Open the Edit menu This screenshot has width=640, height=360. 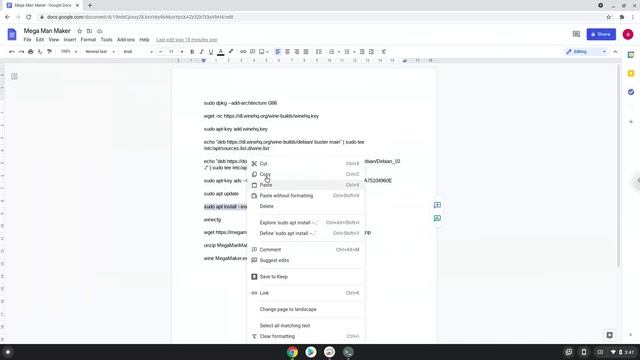pos(40,40)
